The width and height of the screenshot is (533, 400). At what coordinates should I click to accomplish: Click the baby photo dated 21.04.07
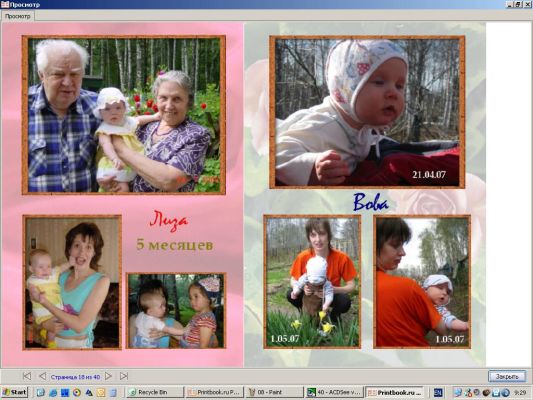tap(367, 112)
